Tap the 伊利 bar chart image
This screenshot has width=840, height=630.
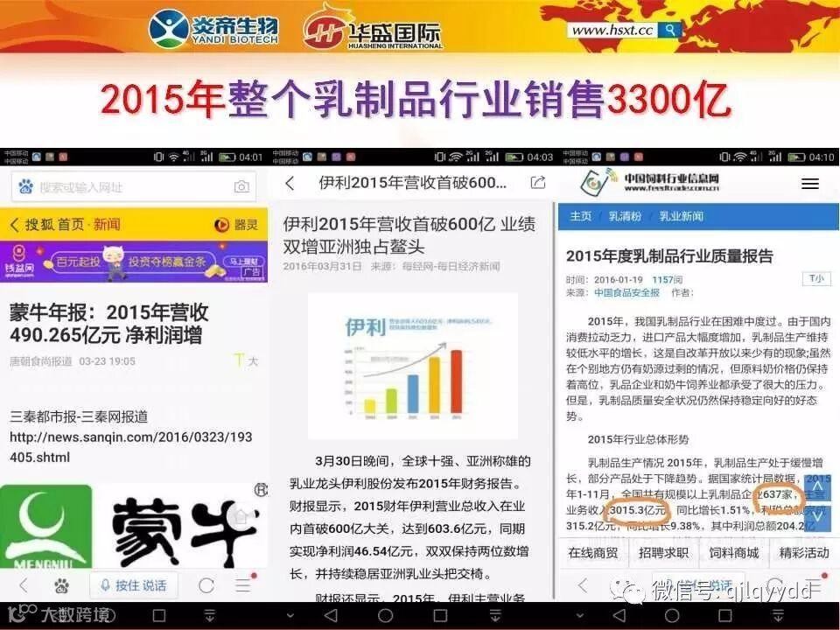pyautogui.click(x=412, y=367)
